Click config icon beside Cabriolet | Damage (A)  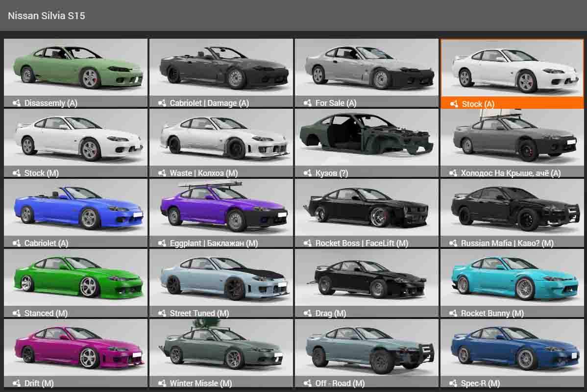162,103
